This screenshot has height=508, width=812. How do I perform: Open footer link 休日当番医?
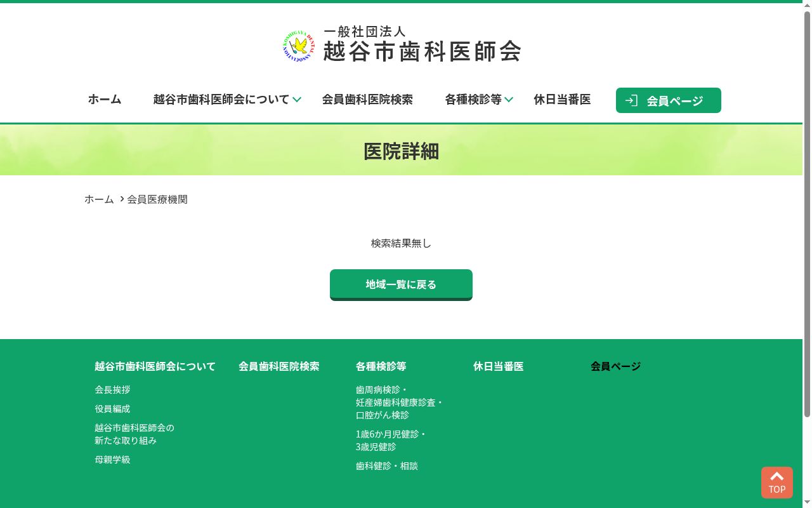[x=499, y=366]
